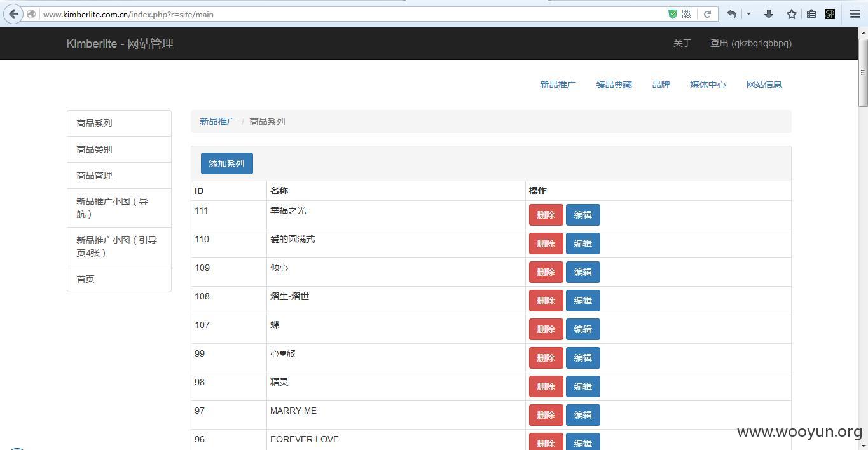Image resolution: width=868 pixels, height=450 pixels.
Task: Click the scrollbar up arrow
Action: click(x=863, y=32)
